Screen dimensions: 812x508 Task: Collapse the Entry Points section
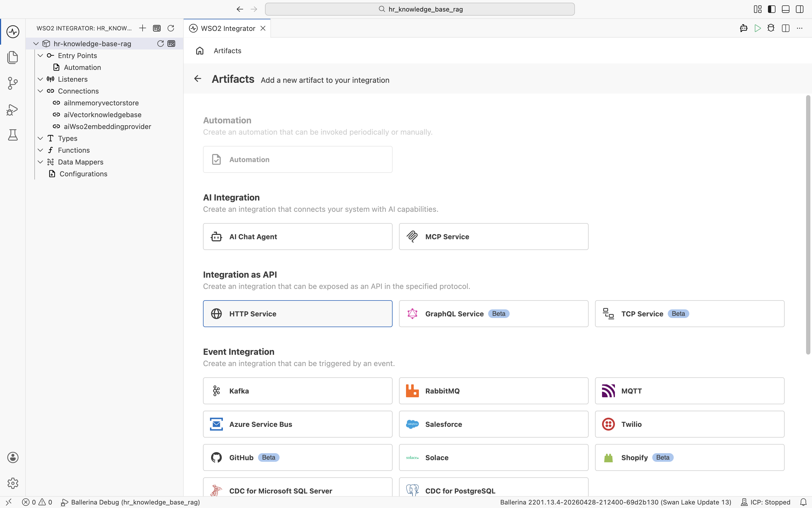(40, 55)
